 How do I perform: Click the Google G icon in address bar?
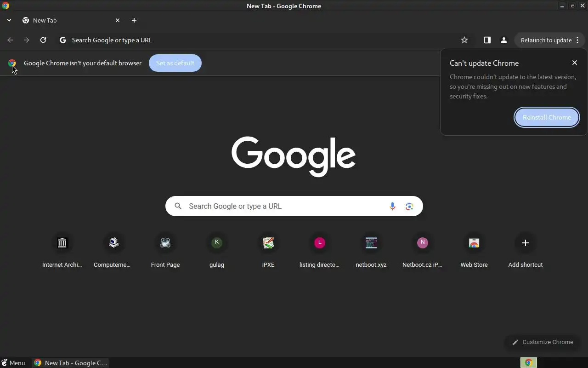tap(63, 40)
